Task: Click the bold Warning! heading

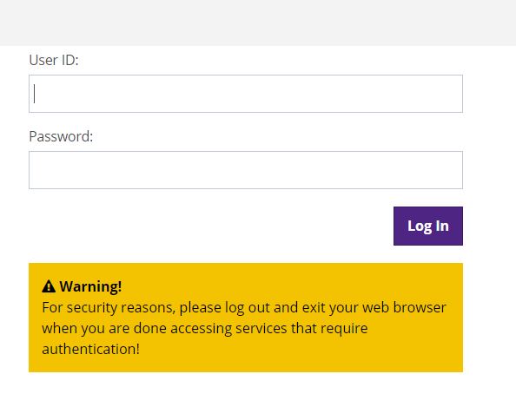Action: pos(90,286)
